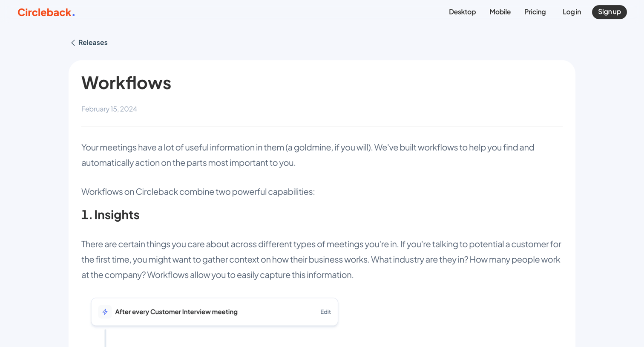
Task: Click the Circleback logo
Action: 46,12
